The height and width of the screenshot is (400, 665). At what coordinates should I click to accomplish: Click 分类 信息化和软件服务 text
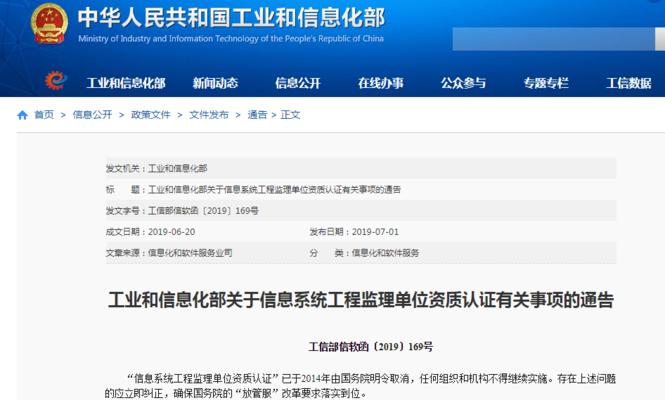364,253
